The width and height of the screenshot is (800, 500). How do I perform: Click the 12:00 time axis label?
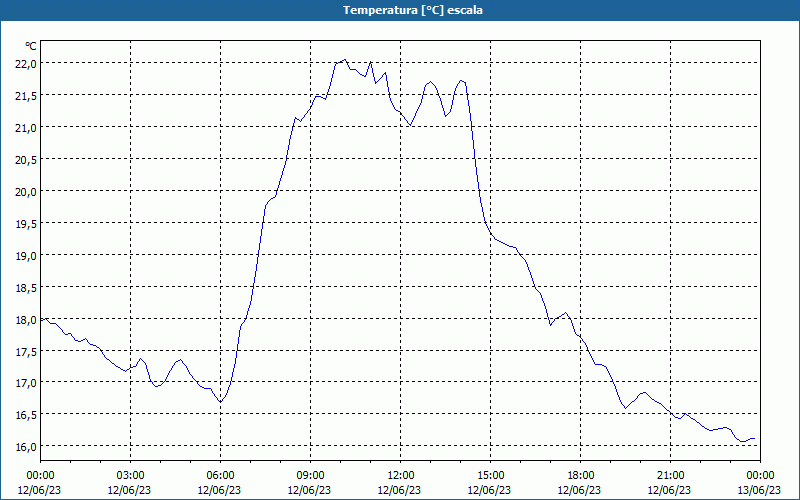401,476
